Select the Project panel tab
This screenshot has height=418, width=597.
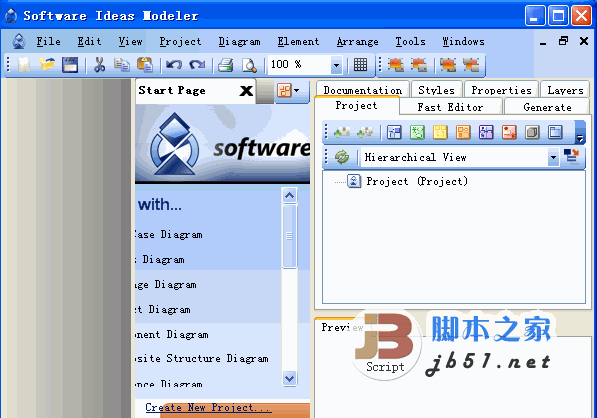tap(356, 105)
